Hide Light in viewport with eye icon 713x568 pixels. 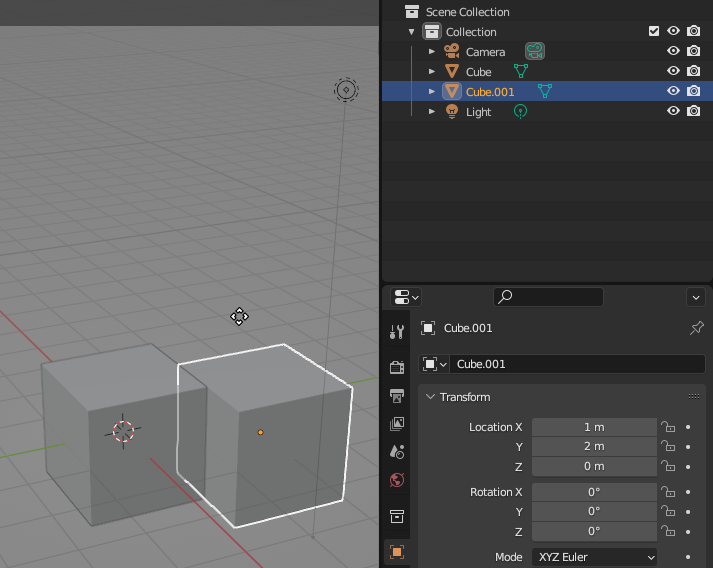tap(673, 111)
